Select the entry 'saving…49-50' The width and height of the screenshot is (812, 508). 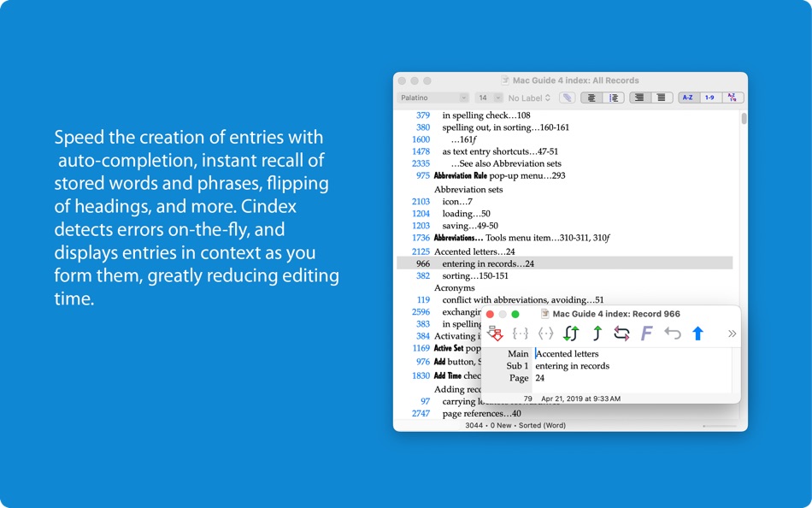pyautogui.click(x=470, y=226)
